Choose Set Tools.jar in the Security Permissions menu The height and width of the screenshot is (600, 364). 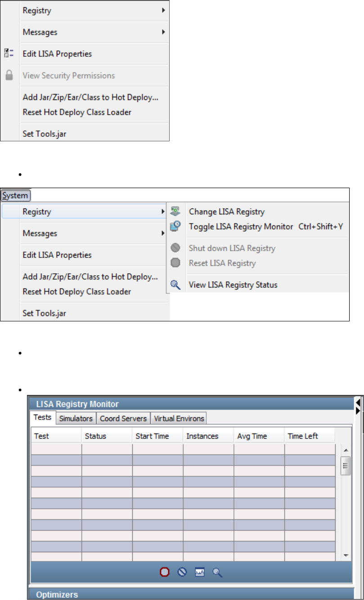point(45,134)
